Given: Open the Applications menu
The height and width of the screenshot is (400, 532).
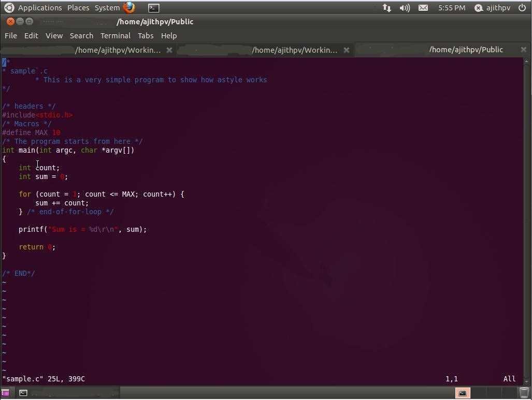Looking at the screenshot, I should (x=39, y=7).
